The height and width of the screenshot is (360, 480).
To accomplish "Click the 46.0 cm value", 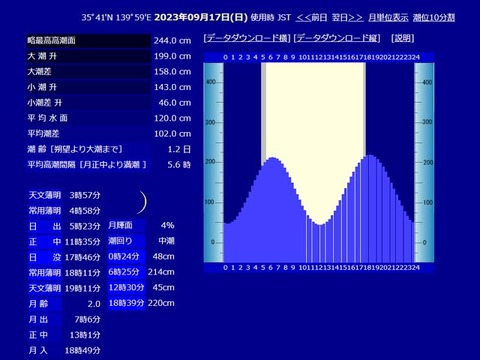I will [x=175, y=103].
